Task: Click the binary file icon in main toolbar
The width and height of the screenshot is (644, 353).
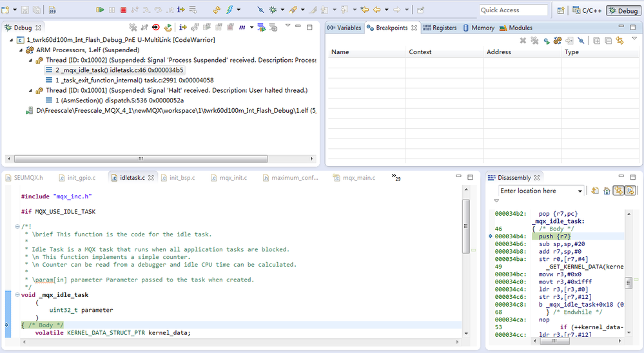Action: pyautogui.click(x=52, y=10)
